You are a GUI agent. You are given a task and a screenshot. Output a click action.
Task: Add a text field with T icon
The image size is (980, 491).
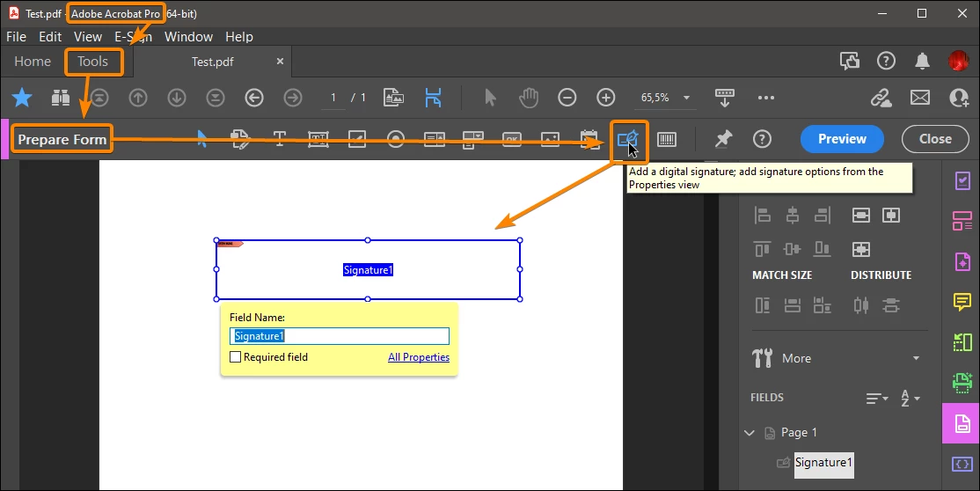point(280,139)
